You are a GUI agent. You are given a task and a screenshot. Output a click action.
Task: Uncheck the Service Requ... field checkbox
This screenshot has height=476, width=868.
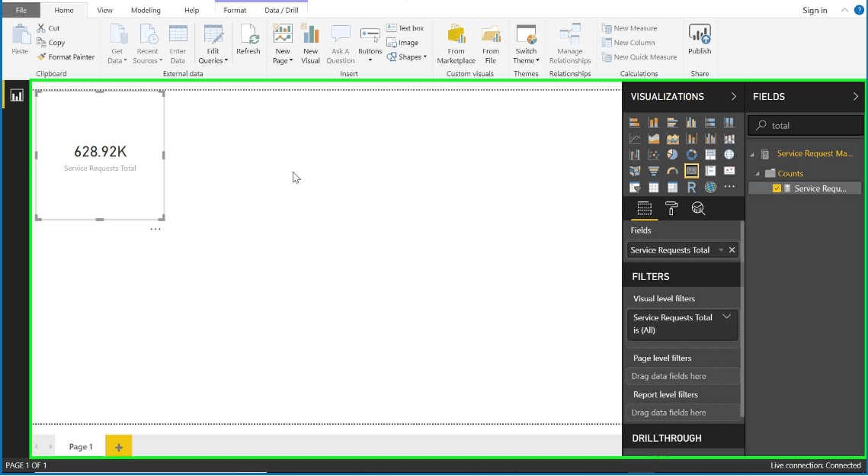(777, 188)
